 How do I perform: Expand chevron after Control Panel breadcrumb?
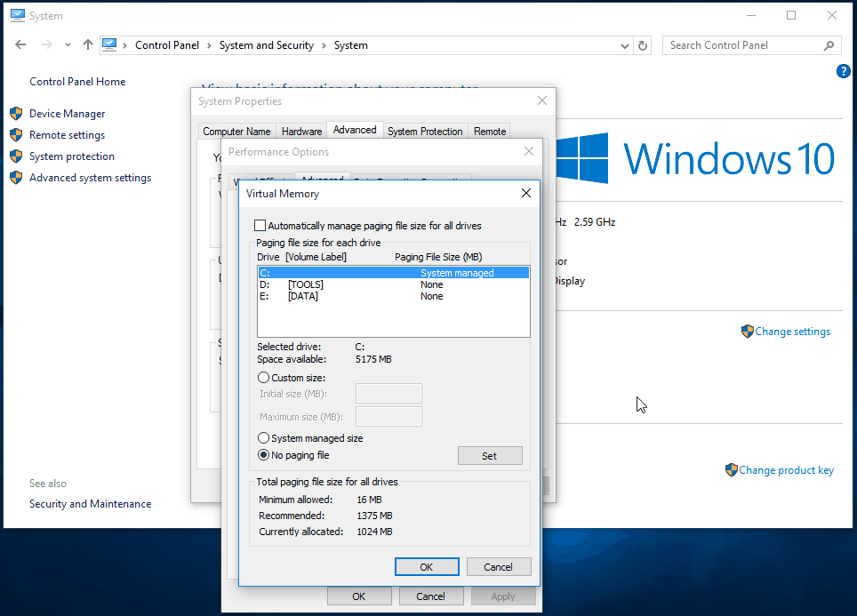click(209, 46)
